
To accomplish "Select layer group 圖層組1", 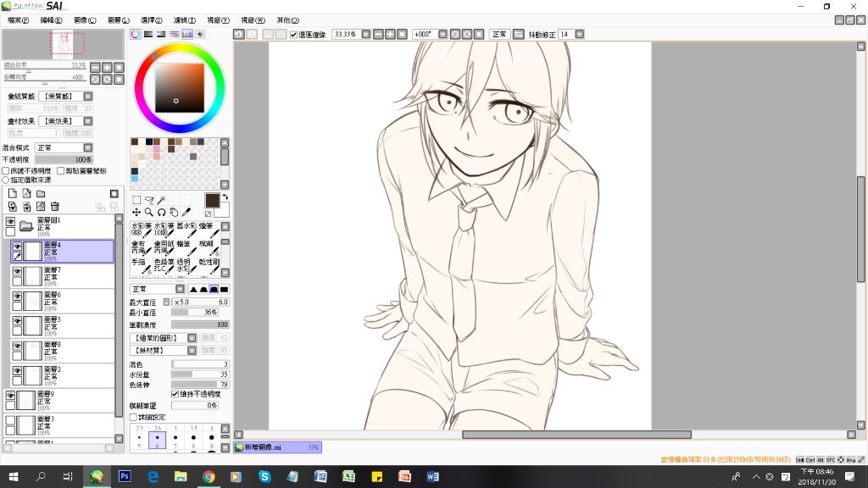I will [x=58, y=227].
